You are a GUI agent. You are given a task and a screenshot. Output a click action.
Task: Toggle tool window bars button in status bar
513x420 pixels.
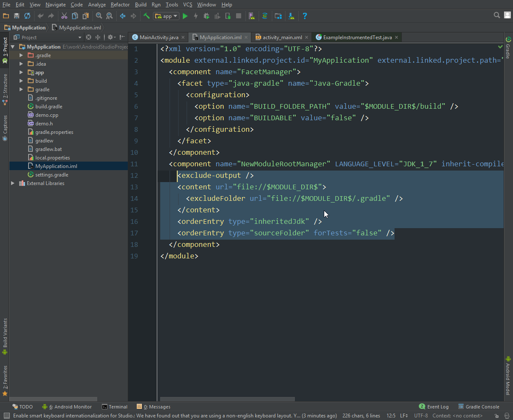point(6,416)
